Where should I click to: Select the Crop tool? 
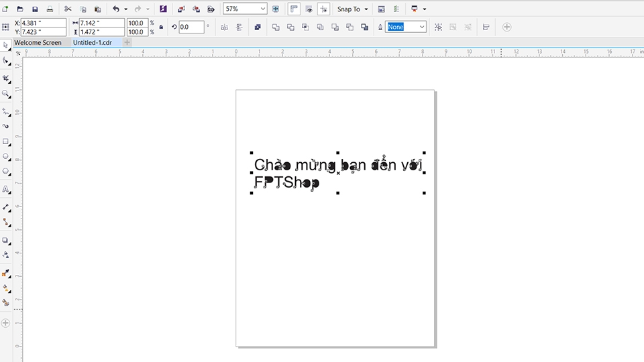point(6,78)
